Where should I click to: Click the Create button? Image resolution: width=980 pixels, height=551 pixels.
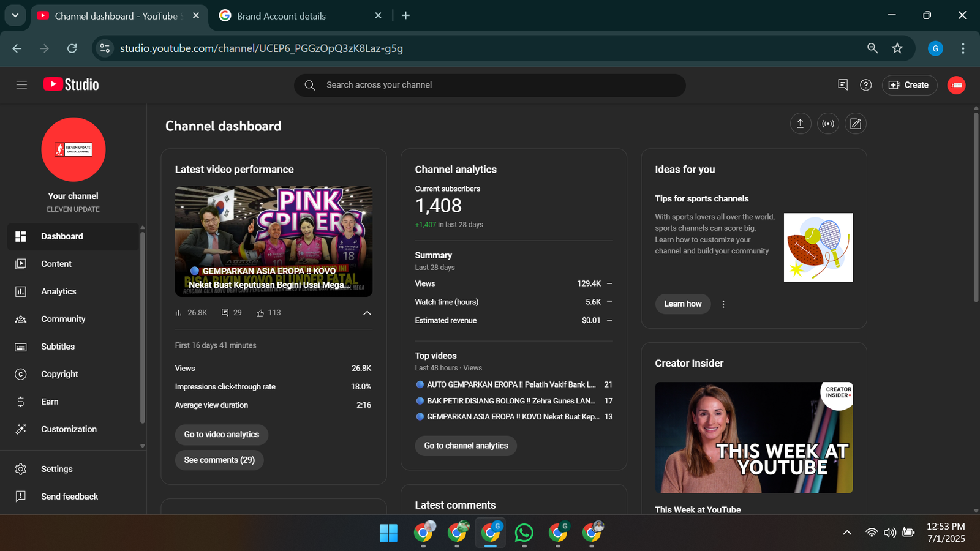point(909,85)
